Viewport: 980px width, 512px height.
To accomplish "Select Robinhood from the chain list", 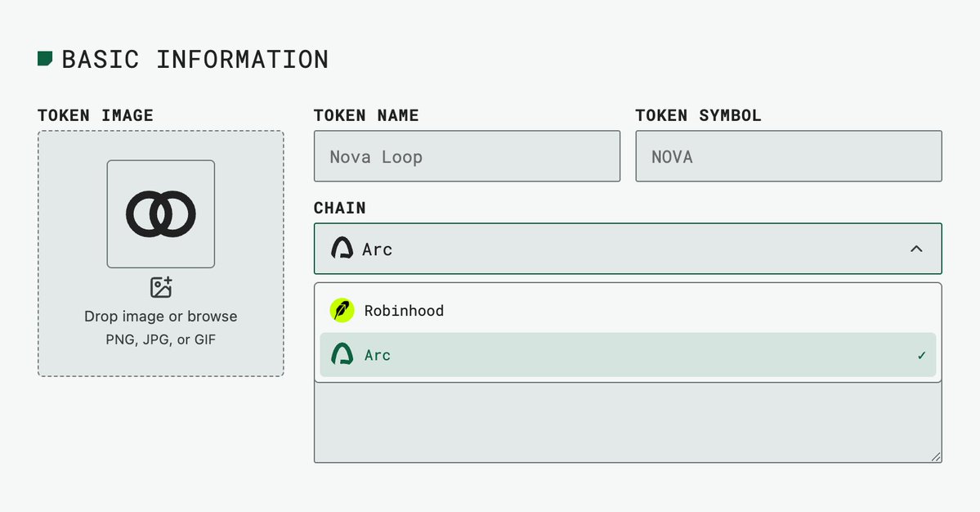I will [628, 310].
